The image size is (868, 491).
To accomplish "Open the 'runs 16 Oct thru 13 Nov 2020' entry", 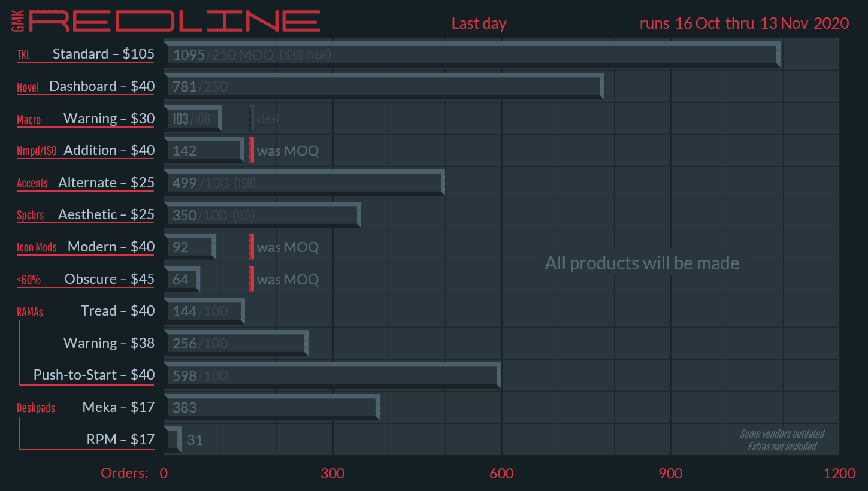I will [x=743, y=23].
